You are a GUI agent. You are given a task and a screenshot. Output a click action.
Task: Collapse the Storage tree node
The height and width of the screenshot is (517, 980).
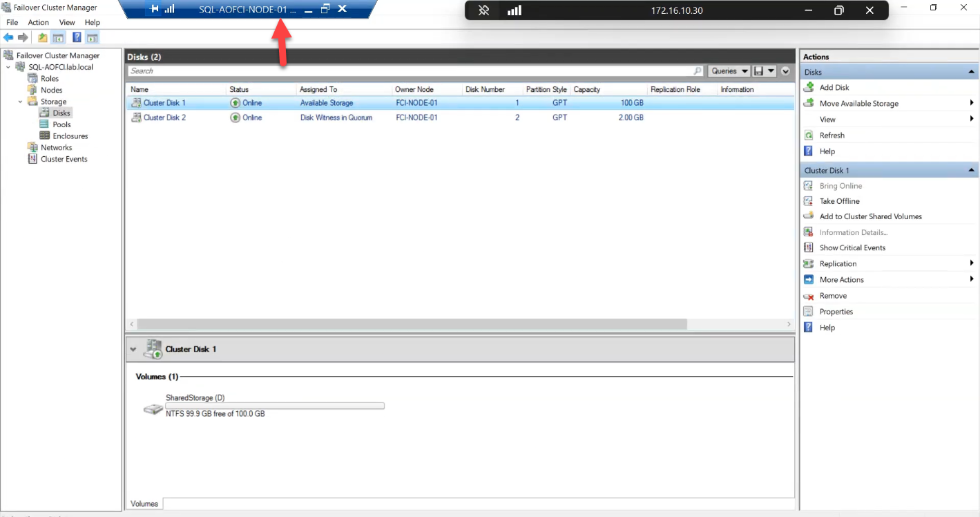click(x=21, y=102)
